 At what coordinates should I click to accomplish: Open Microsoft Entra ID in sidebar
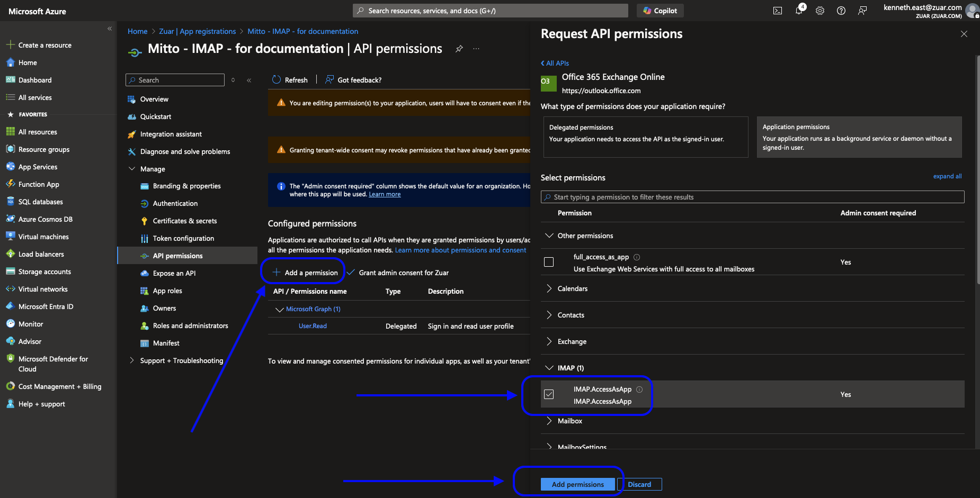click(46, 306)
